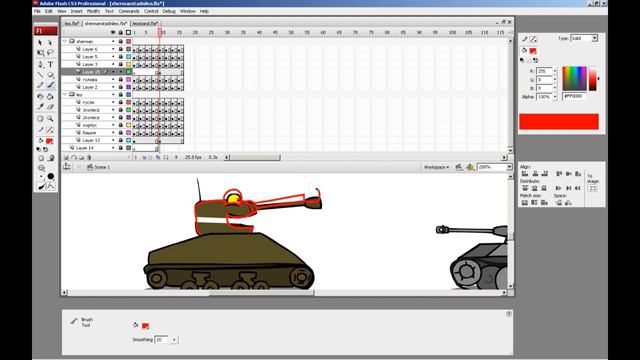Select the Pen tool
640x360 pixels.
point(40,64)
